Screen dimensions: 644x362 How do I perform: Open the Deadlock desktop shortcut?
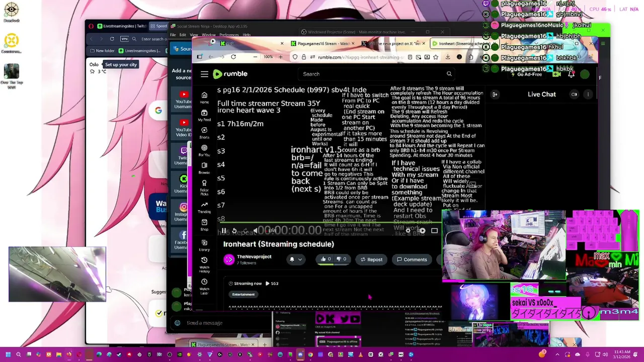[x=11, y=11]
